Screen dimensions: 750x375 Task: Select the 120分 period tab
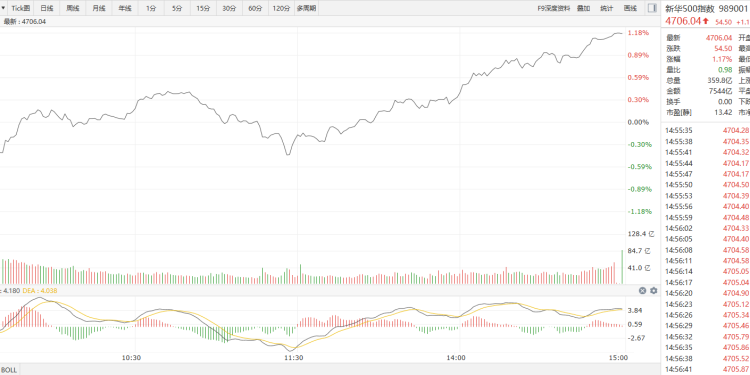click(x=281, y=8)
